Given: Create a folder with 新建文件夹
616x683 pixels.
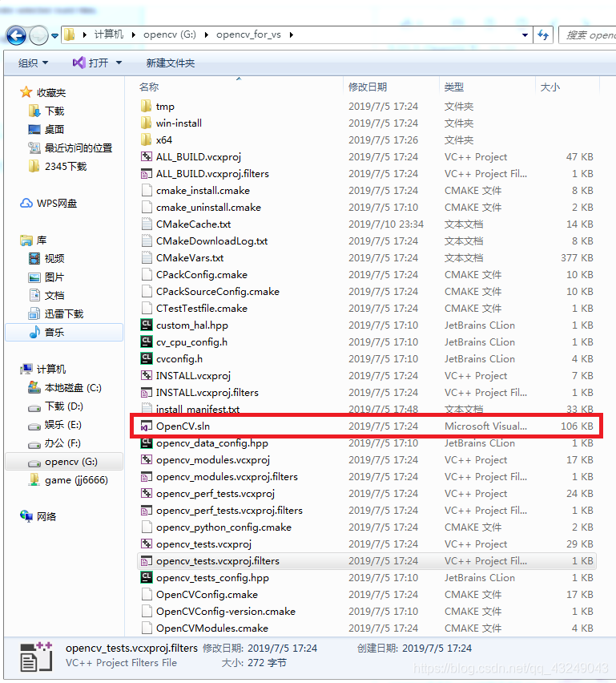Looking at the screenshot, I should pyautogui.click(x=170, y=63).
